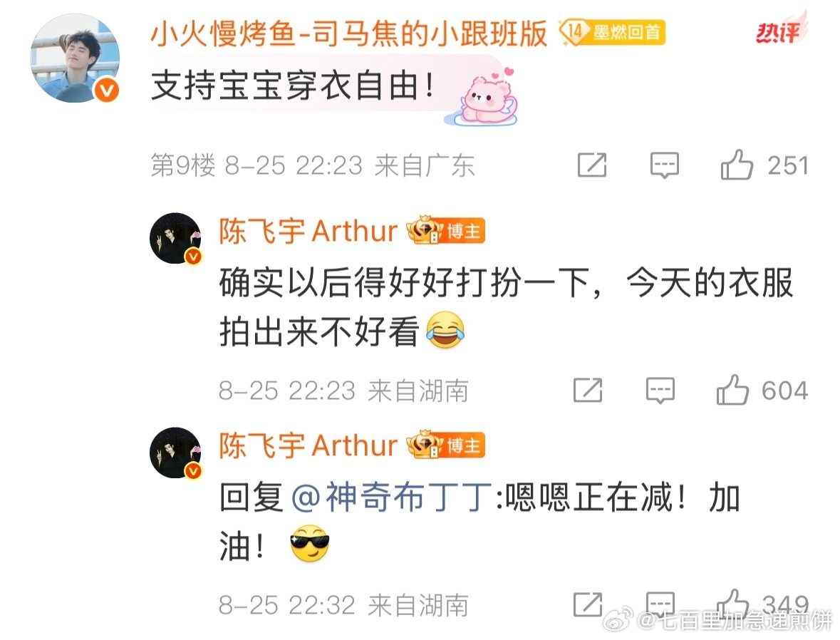
Task: Open 小火慢烤鱼 user profile name
Action: (x=348, y=33)
